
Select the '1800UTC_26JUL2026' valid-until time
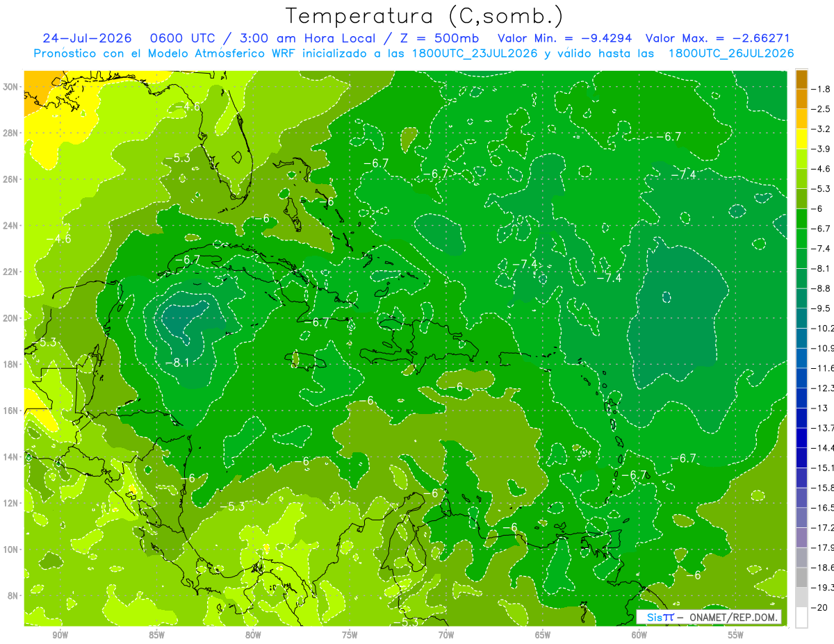coord(730,53)
